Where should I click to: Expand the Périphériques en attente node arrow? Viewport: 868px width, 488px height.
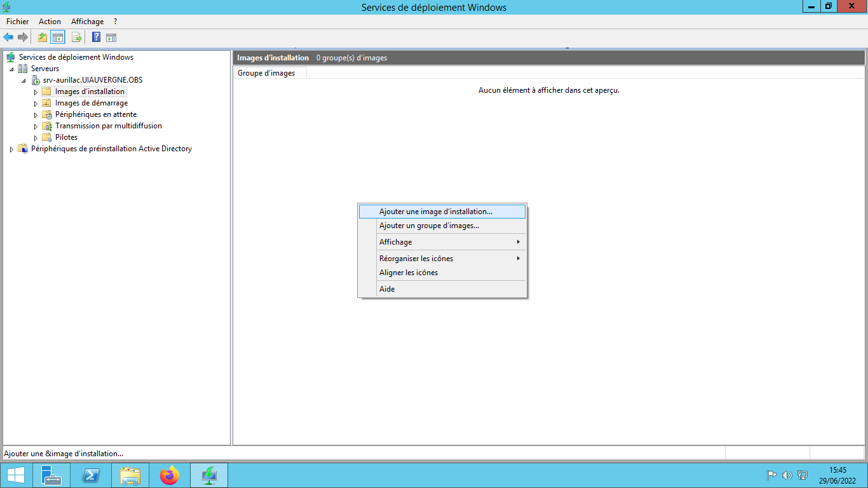click(x=36, y=115)
